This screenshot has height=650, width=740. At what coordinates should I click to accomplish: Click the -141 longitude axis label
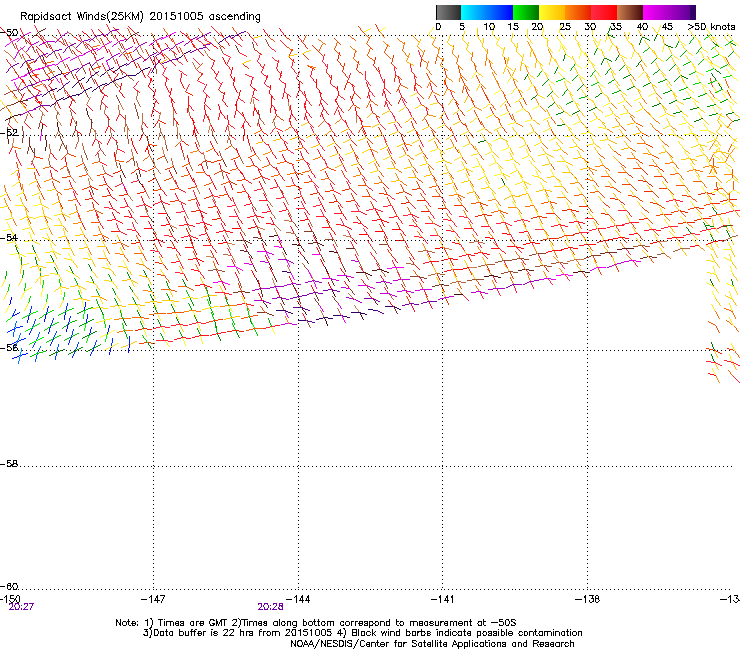coord(443,599)
